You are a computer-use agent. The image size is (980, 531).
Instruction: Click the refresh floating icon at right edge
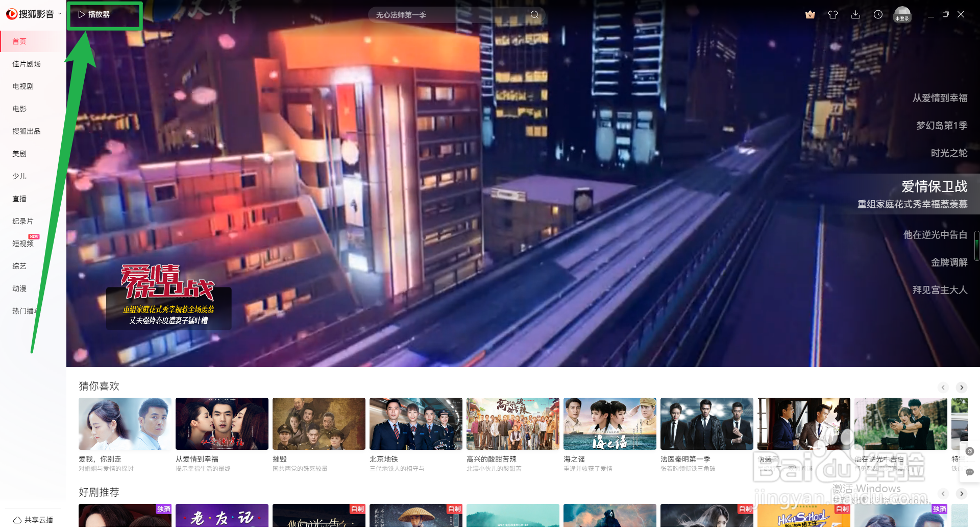click(x=970, y=451)
